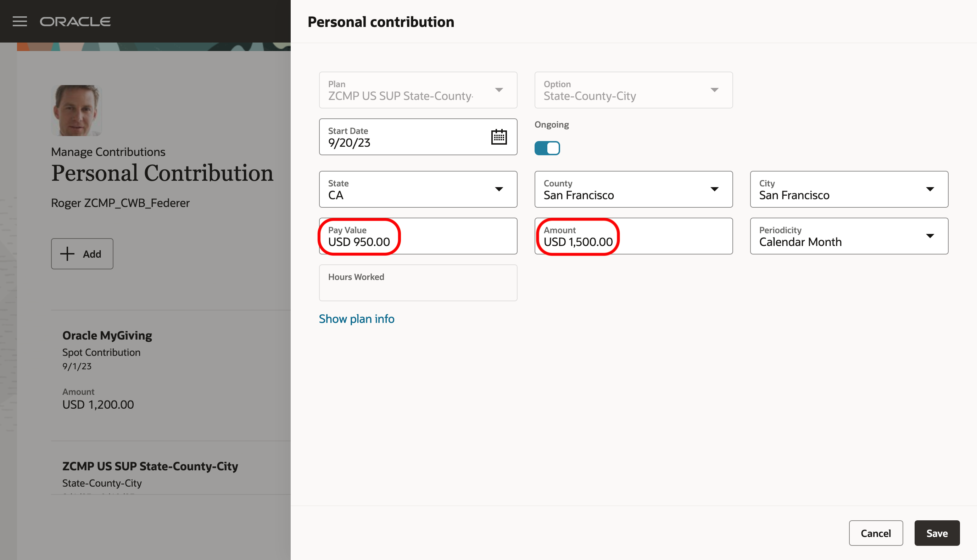
Task: Click the Cancel button
Action: 876,533
